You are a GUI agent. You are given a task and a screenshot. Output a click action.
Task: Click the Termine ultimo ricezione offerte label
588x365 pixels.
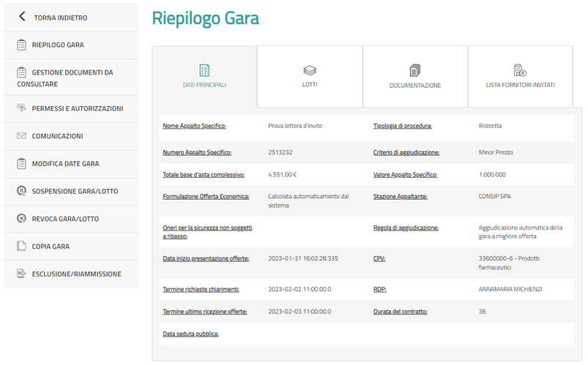[204, 311]
